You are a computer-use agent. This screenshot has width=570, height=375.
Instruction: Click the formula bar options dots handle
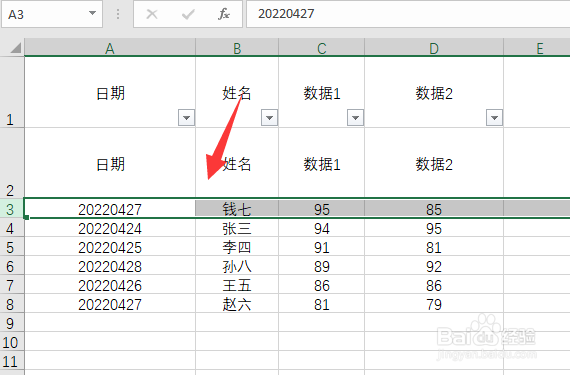point(118,14)
